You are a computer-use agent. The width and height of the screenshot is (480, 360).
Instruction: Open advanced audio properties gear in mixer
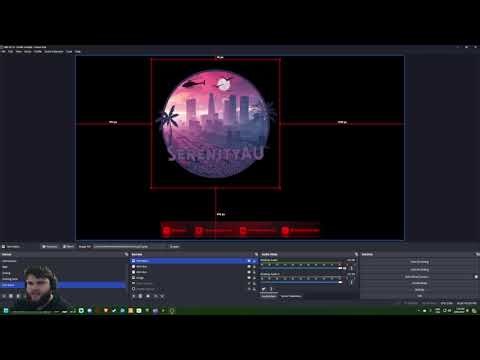tap(264, 289)
